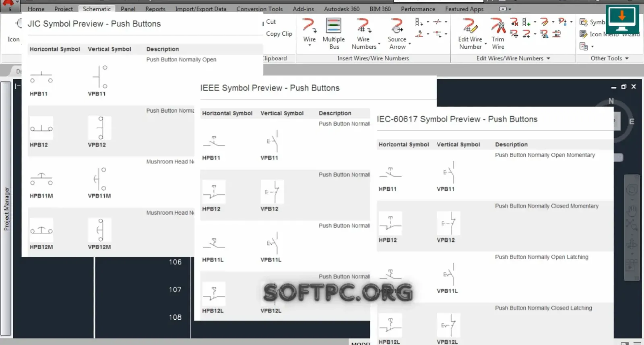Click the Copy Clip button
644x345 pixels.
click(279, 34)
